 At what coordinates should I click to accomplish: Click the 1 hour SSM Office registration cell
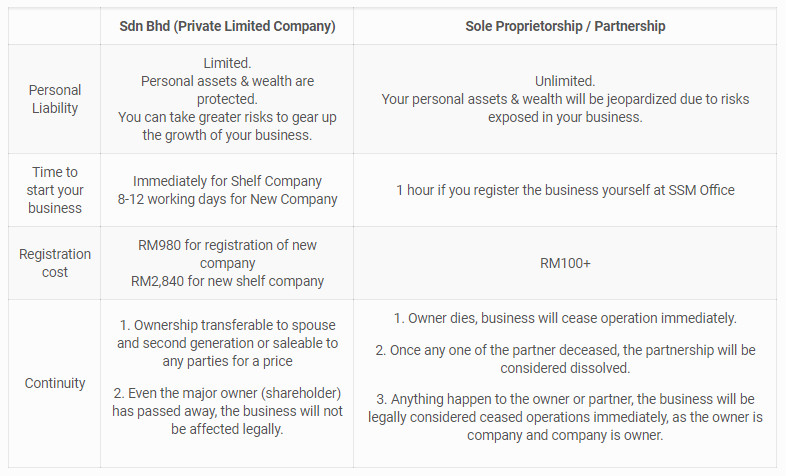pyautogui.click(x=565, y=190)
